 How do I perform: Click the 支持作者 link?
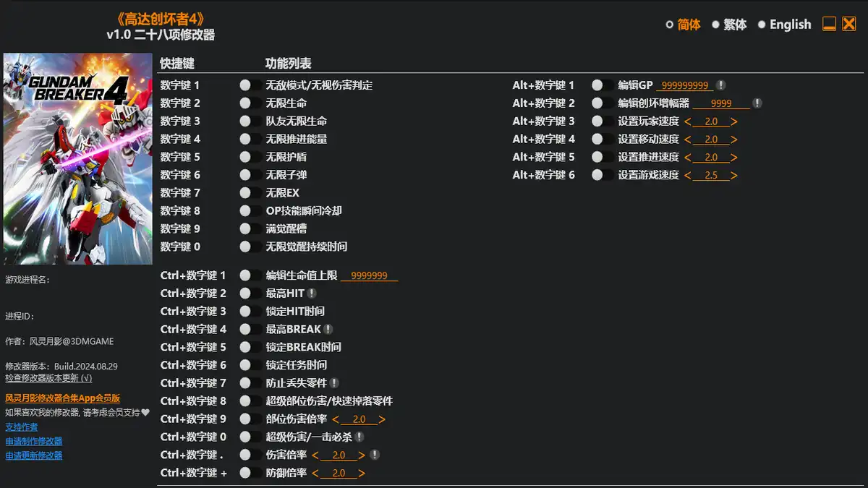point(22,427)
